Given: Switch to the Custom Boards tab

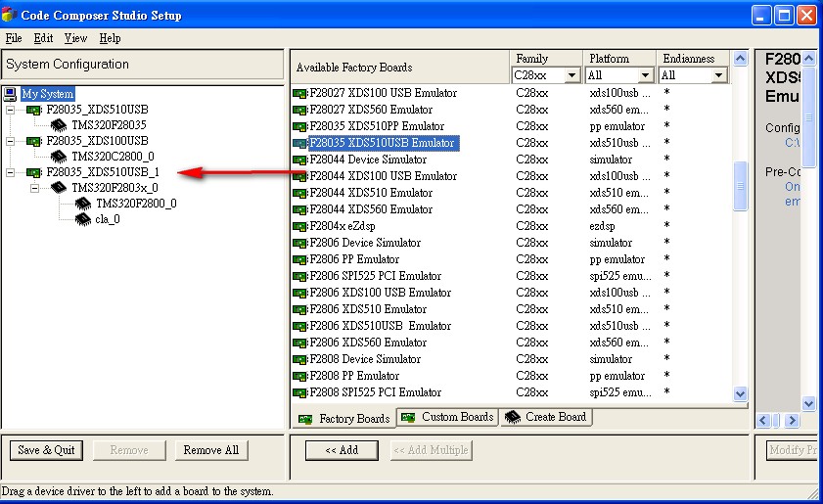Looking at the screenshot, I should pos(447,417).
